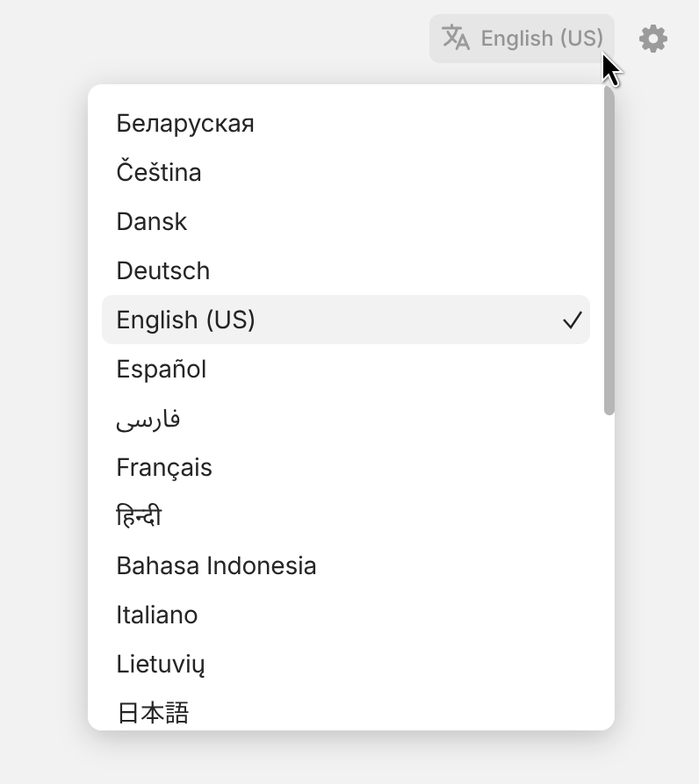Choose Français from the list
699x784 pixels.
[164, 467]
